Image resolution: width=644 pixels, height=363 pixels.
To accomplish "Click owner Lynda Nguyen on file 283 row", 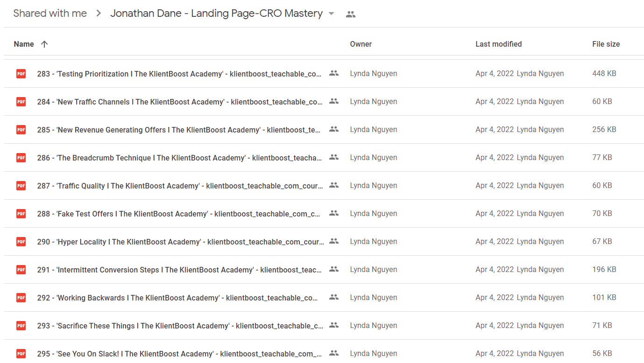I will click(374, 74).
